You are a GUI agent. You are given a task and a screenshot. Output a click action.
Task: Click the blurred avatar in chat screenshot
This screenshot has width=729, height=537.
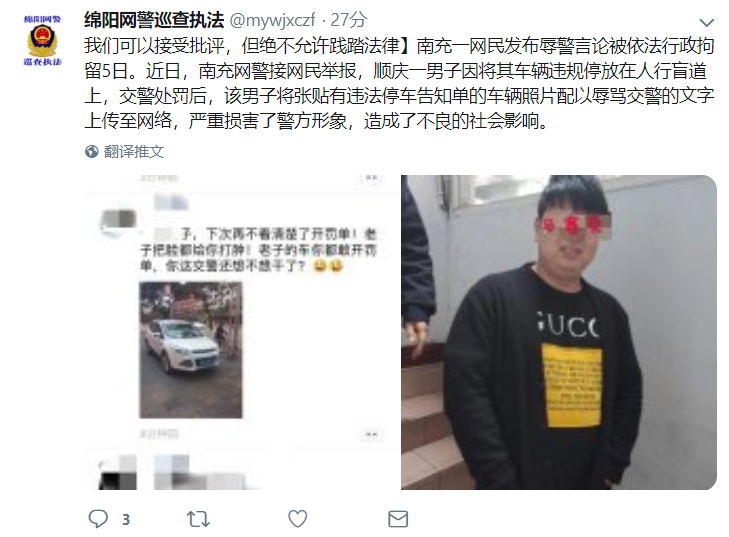click(x=118, y=221)
